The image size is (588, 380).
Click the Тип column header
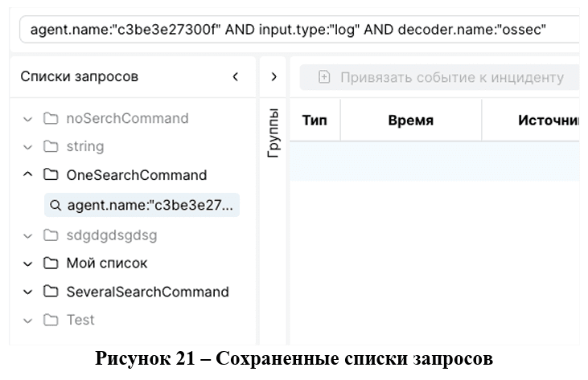point(314,121)
